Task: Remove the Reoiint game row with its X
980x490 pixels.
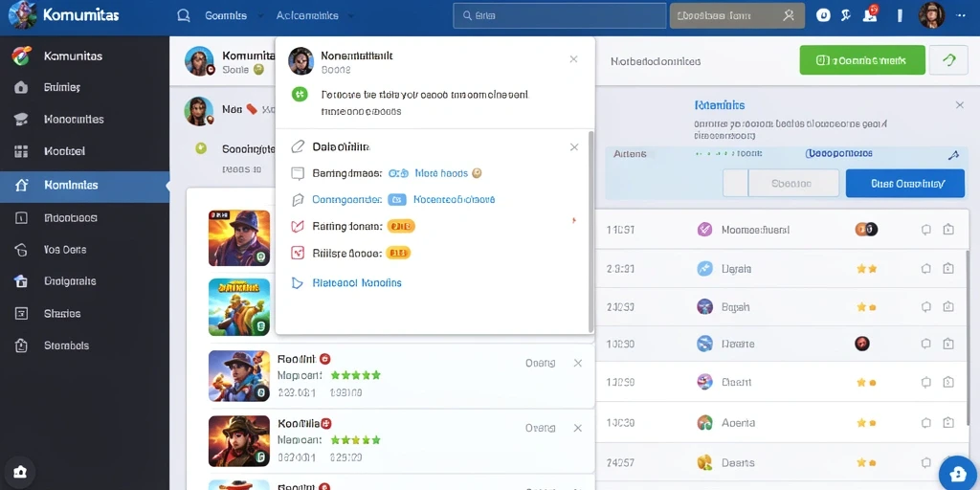Action: click(577, 363)
